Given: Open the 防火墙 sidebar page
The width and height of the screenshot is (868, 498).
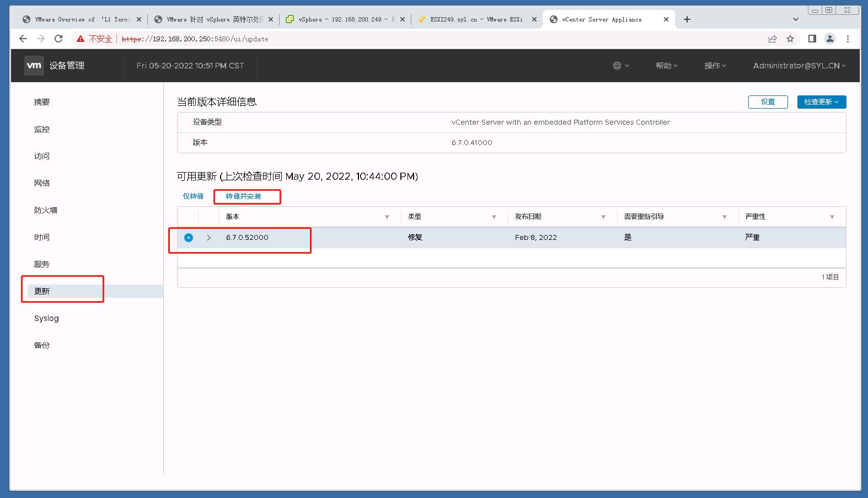Looking at the screenshot, I should pos(46,210).
